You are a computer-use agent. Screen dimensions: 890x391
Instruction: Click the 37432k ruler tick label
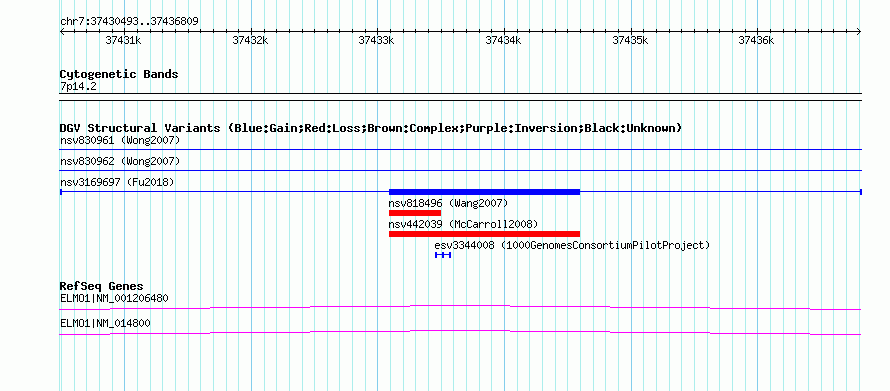(250, 40)
